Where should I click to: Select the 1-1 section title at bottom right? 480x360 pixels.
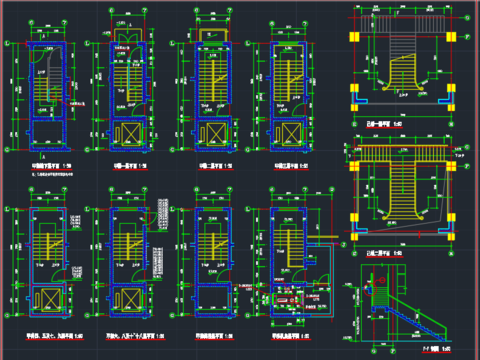click(436, 349)
